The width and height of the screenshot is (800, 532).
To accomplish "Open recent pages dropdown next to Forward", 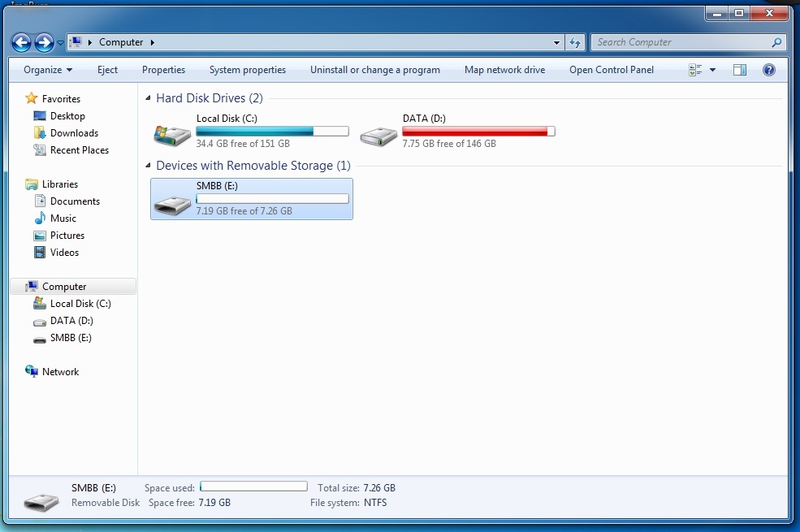I will [60, 43].
